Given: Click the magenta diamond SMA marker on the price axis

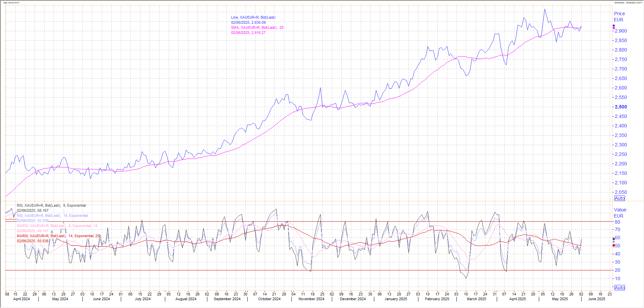Looking at the screenshot, I should [x=613, y=28].
